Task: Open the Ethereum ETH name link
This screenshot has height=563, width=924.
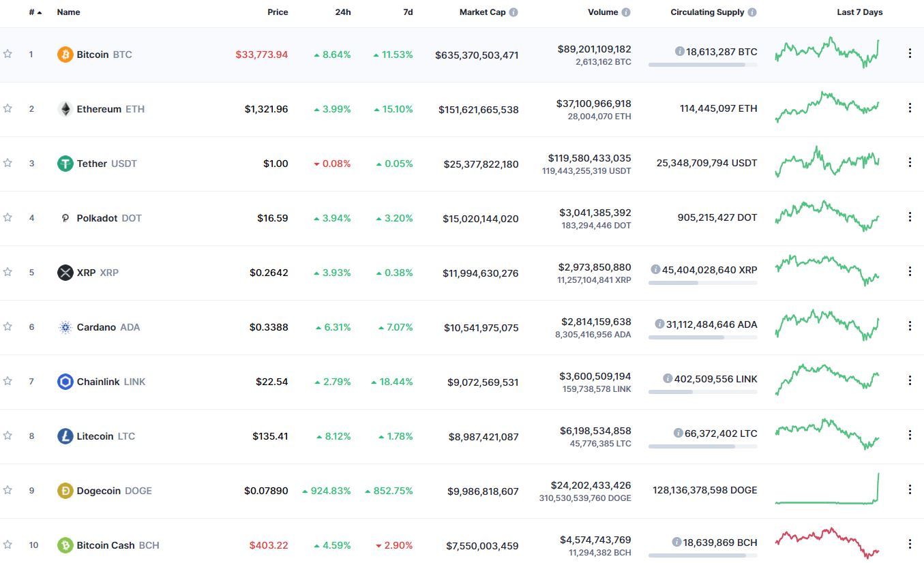Action: pyautogui.click(x=110, y=109)
